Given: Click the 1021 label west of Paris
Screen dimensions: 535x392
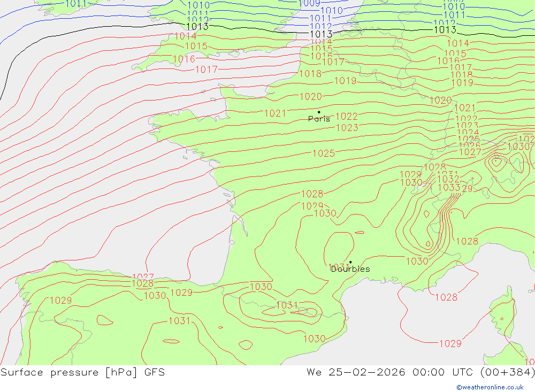Looking at the screenshot, I should pos(275,113).
